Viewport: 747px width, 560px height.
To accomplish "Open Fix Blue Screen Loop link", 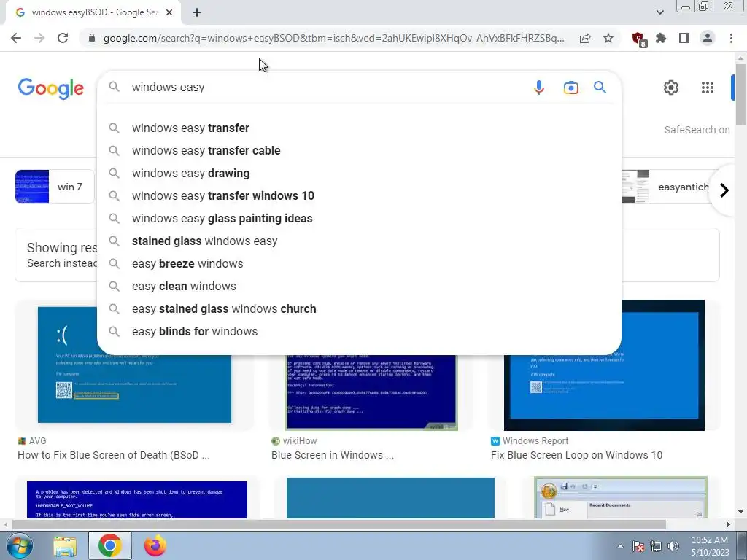I will [x=576, y=455].
